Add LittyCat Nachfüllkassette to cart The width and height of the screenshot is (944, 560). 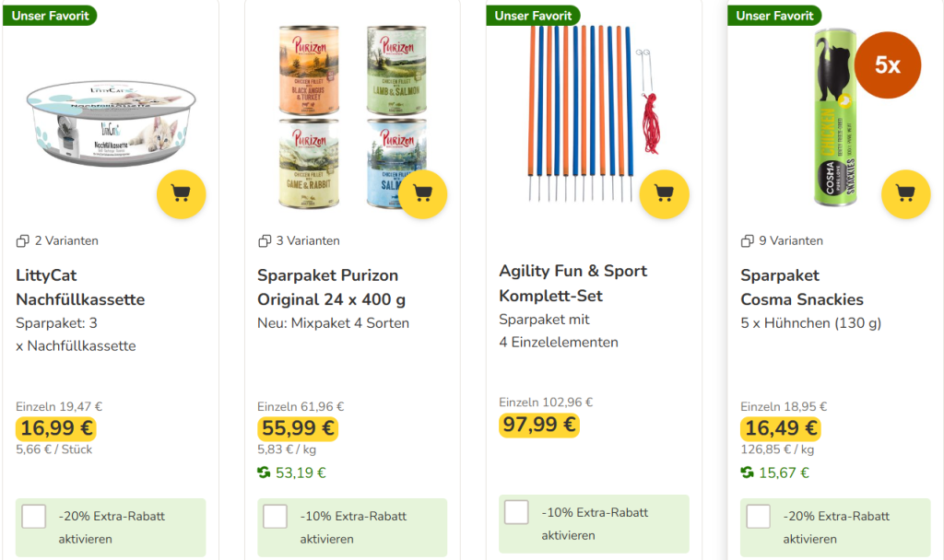point(182,193)
